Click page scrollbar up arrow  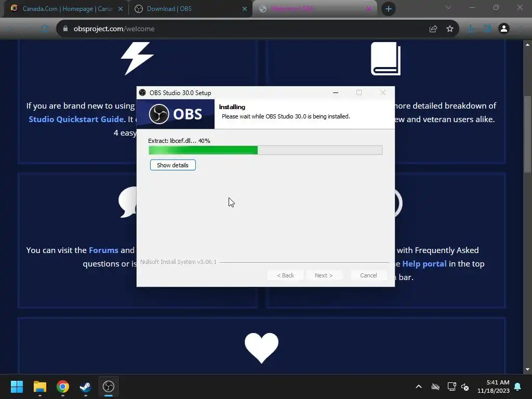(x=527, y=45)
